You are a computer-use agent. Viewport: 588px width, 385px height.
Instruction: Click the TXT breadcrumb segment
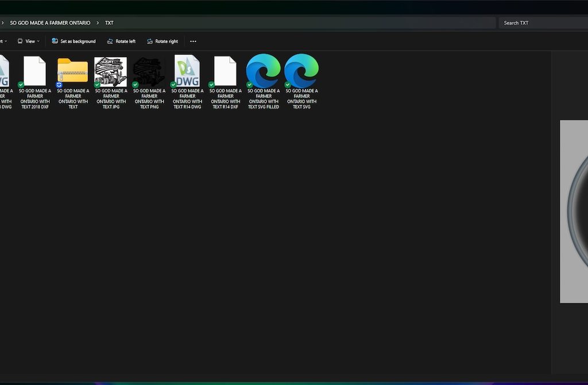pos(109,23)
